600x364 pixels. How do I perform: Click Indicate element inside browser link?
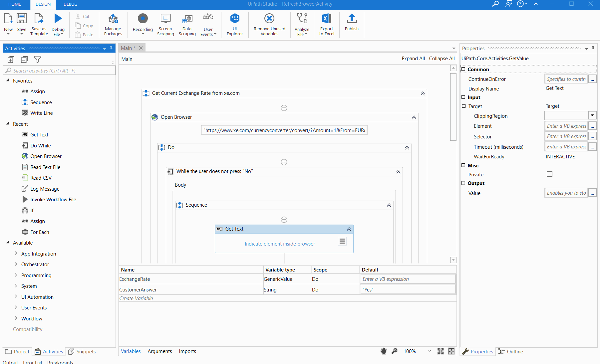point(280,244)
